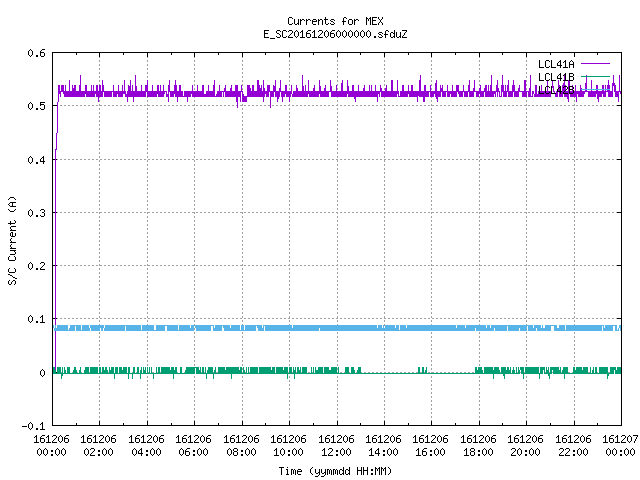The width and height of the screenshot is (640, 480).
Task: Click the 161206 08:00 time tick label
Action: click(x=241, y=446)
